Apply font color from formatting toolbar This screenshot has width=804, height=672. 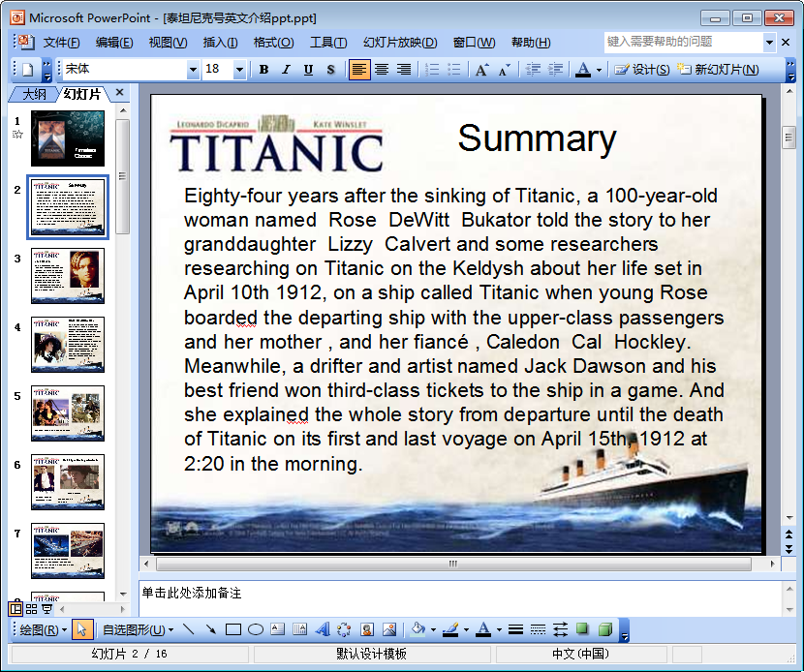click(x=583, y=70)
